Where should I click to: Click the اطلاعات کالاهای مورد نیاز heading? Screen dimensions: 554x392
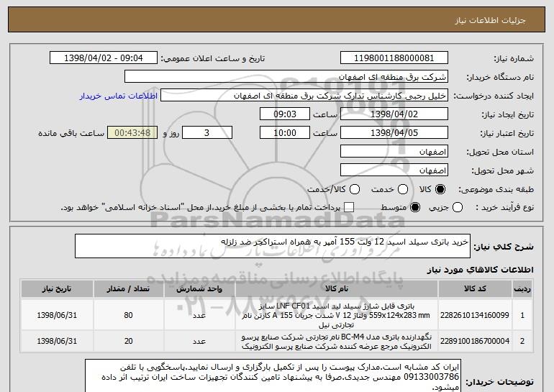click(480, 270)
